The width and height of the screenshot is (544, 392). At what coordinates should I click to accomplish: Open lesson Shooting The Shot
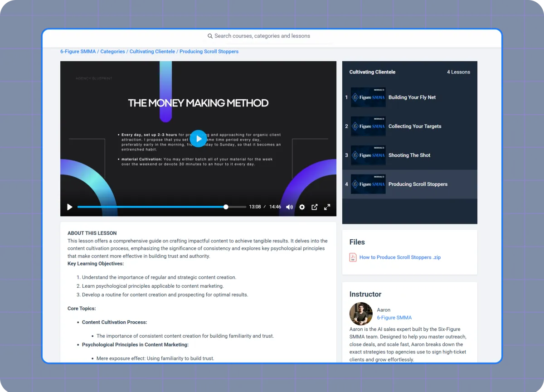click(410, 155)
